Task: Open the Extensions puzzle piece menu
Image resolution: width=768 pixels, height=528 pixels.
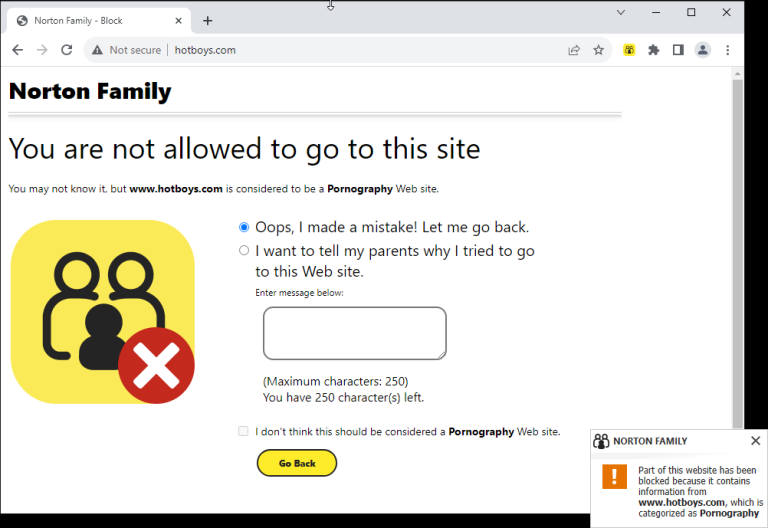Action: tap(653, 50)
